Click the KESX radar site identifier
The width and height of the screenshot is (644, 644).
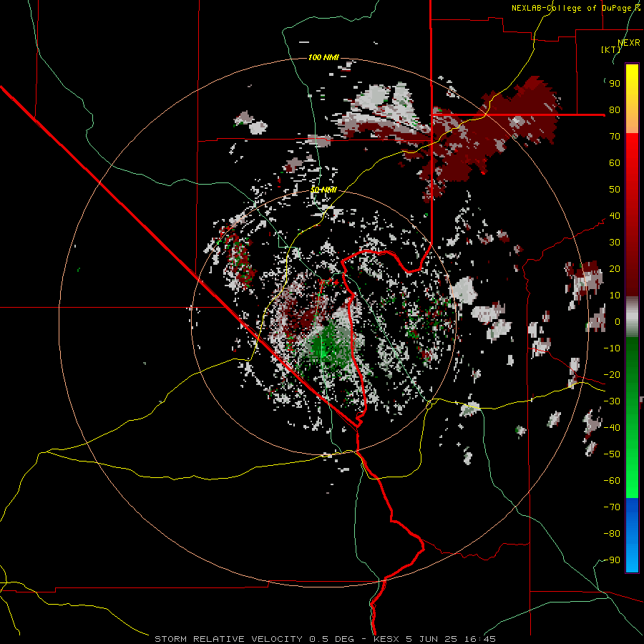[386, 639]
